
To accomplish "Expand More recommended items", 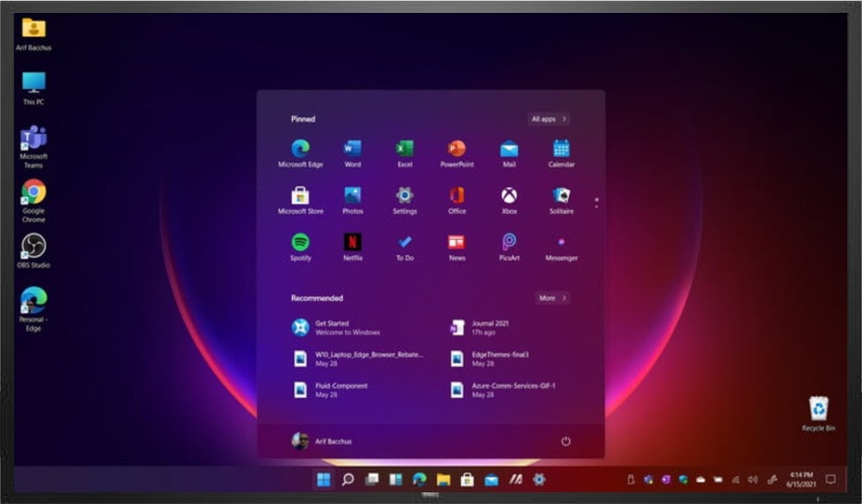I will [x=553, y=298].
